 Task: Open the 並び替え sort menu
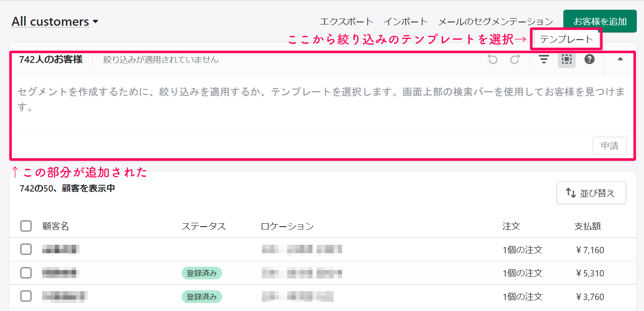click(x=591, y=193)
